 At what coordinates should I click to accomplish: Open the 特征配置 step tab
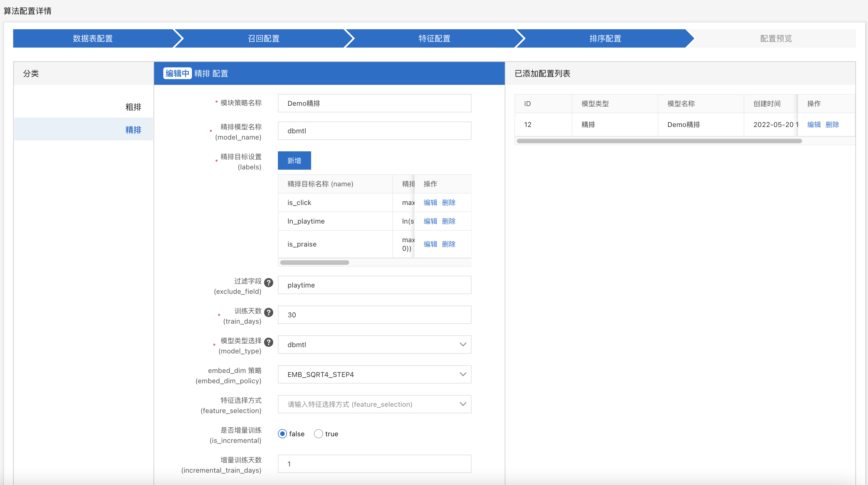(434, 38)
